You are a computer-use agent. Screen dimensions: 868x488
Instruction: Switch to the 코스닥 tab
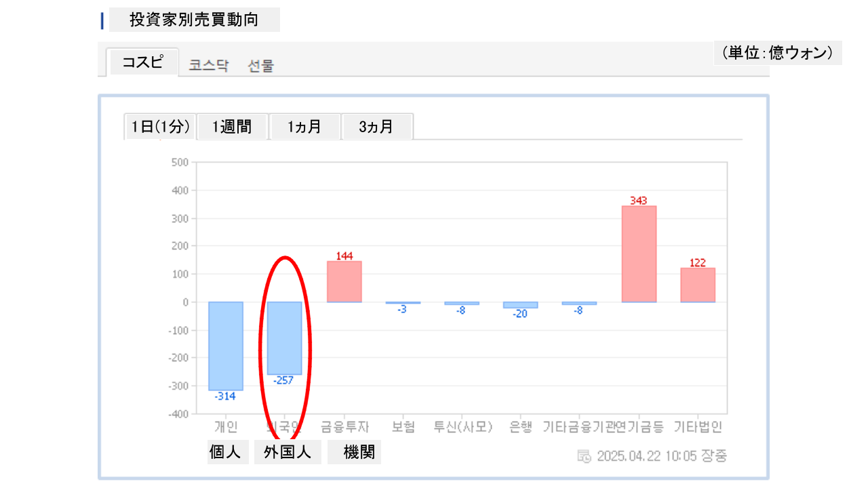pyautogui.click(x=209, y=66)
